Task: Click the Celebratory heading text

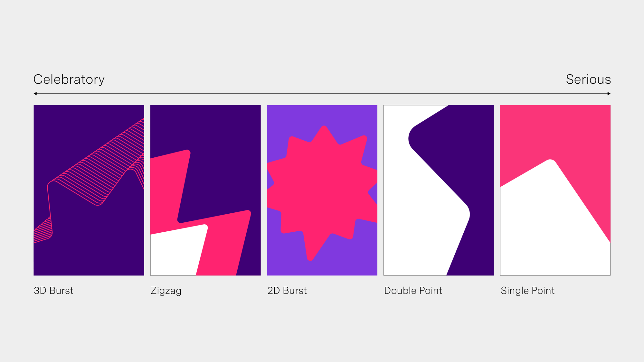Action: click(x=69, y=79)
